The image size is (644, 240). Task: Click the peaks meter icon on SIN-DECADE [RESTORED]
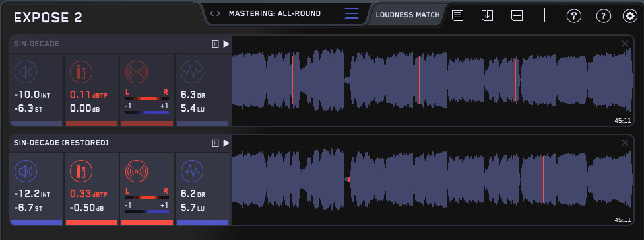click(81, 172)
